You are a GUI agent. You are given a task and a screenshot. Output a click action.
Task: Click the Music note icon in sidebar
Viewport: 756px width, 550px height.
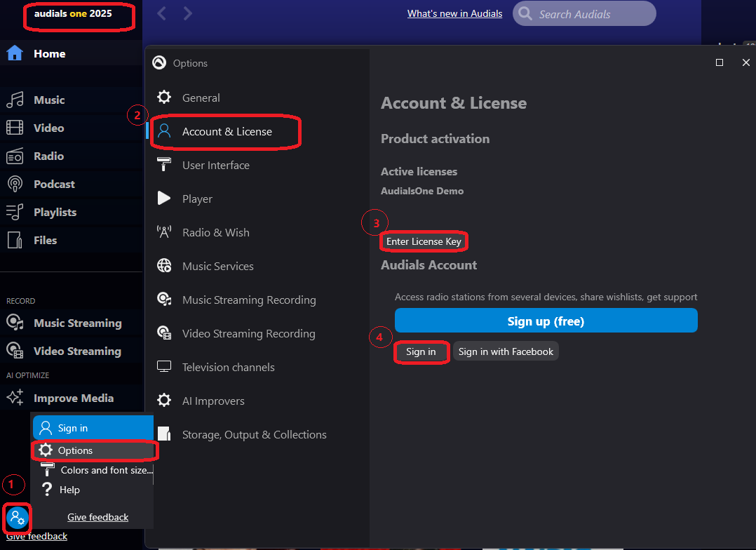(x=15, y=100)
